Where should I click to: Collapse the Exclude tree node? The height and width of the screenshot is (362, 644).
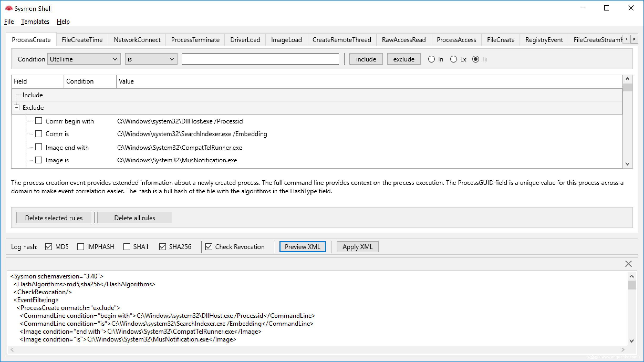17,107
